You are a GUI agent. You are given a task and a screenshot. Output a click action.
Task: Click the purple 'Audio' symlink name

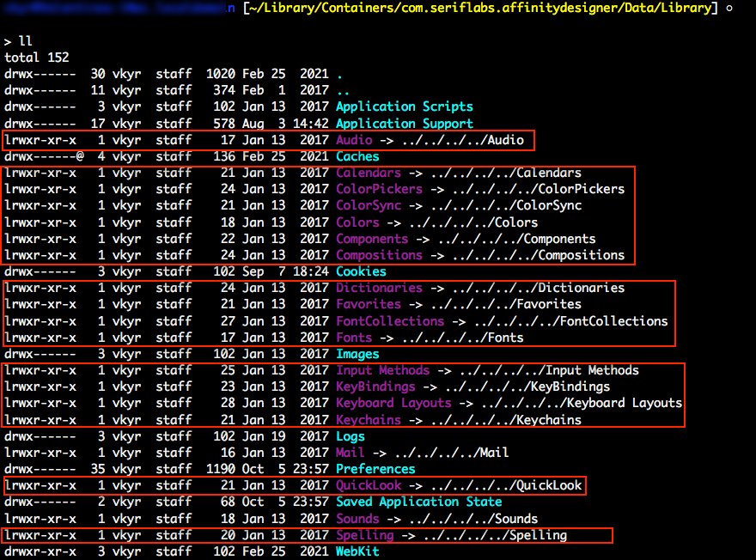[354, 140]
